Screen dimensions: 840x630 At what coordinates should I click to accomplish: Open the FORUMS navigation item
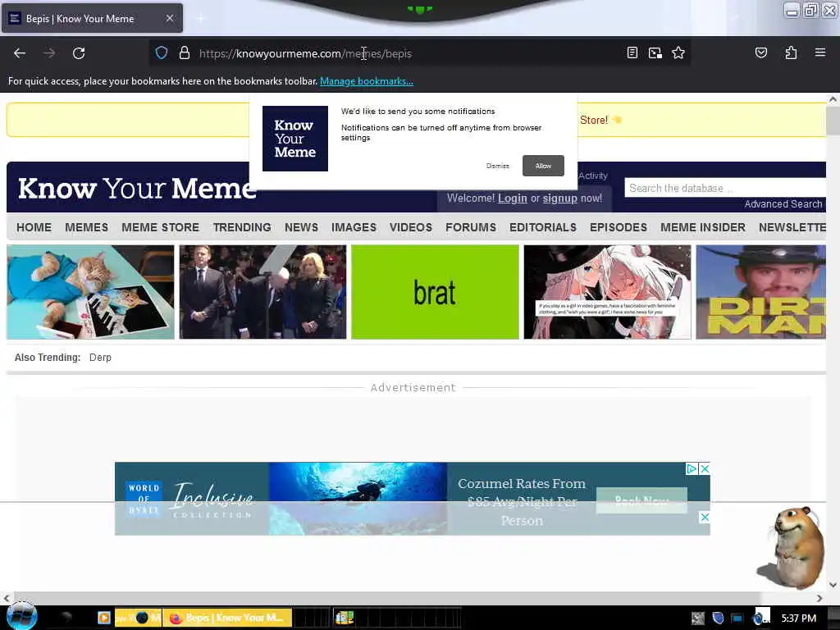tap(471, 228)
